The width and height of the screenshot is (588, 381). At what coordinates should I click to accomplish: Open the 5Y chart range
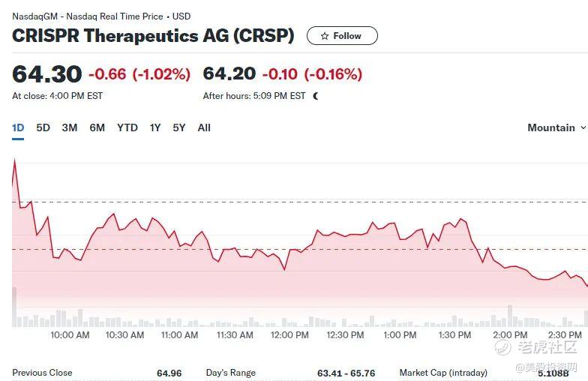[x=179, y=127]
